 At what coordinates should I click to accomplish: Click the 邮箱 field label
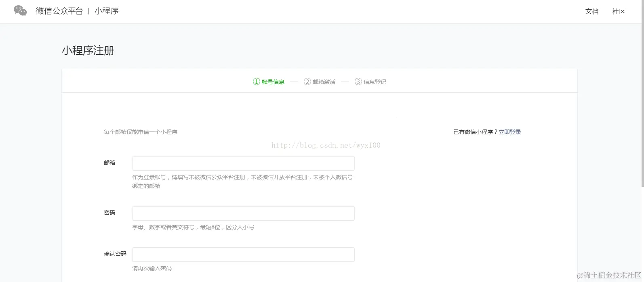109,163
